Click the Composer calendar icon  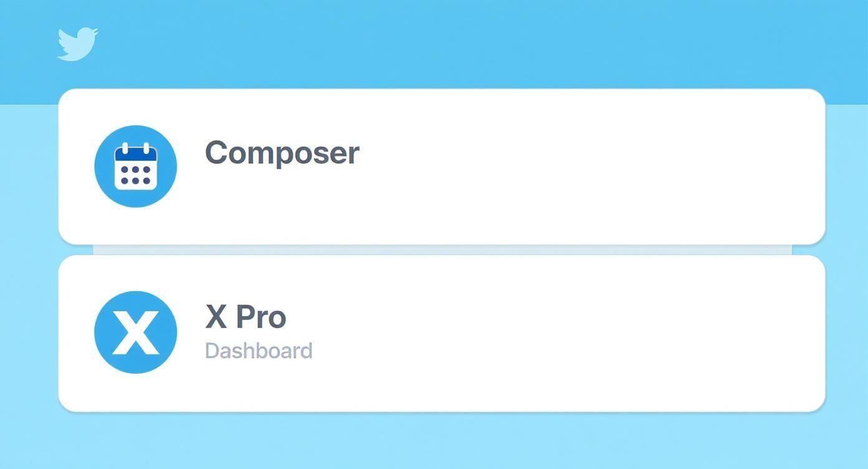coord(135,167)
